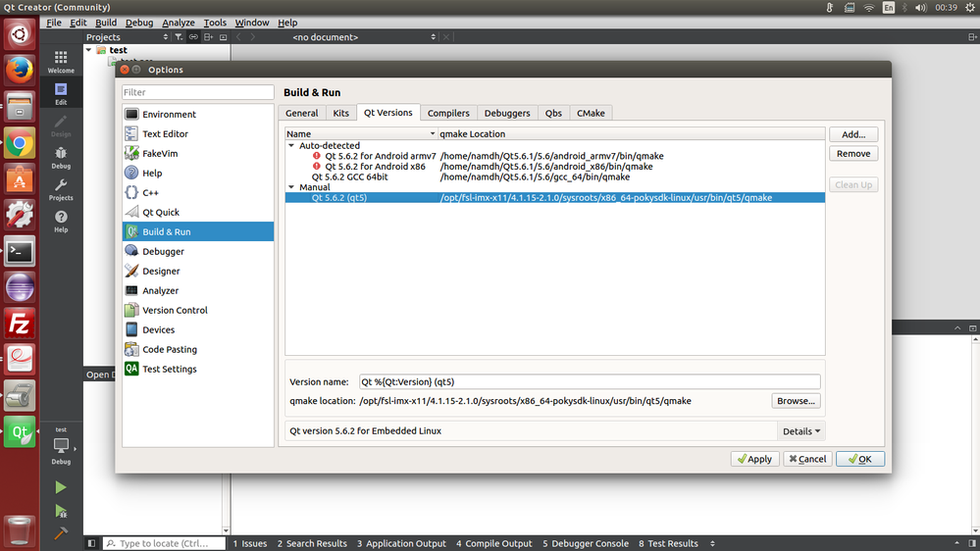Select Qt 5.6.2 for Android armv7

555,156
